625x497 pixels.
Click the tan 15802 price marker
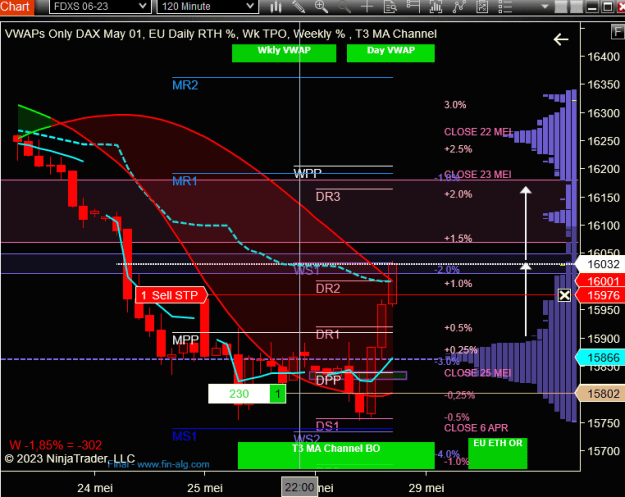click(x=601, y=394)
